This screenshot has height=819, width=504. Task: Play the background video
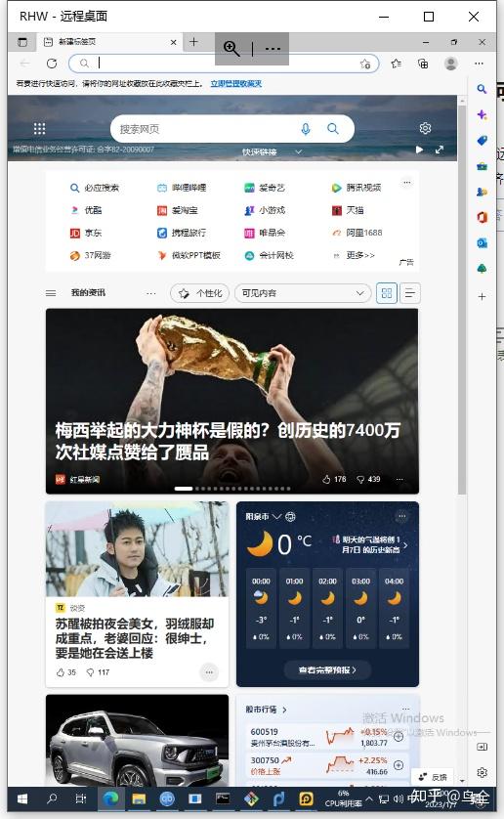coord(419,150)
